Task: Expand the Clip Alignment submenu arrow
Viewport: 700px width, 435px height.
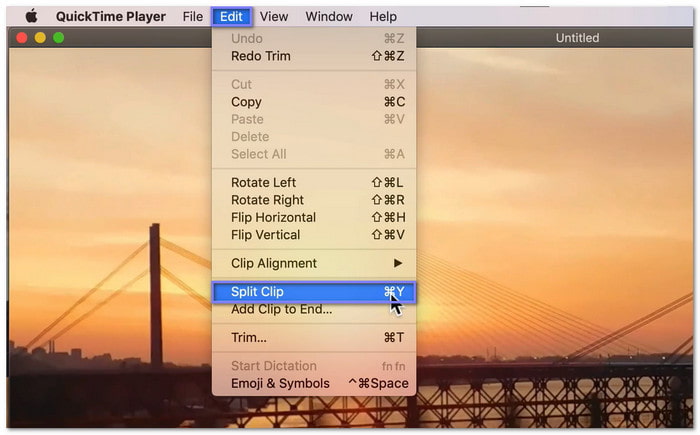Action: 397,264
